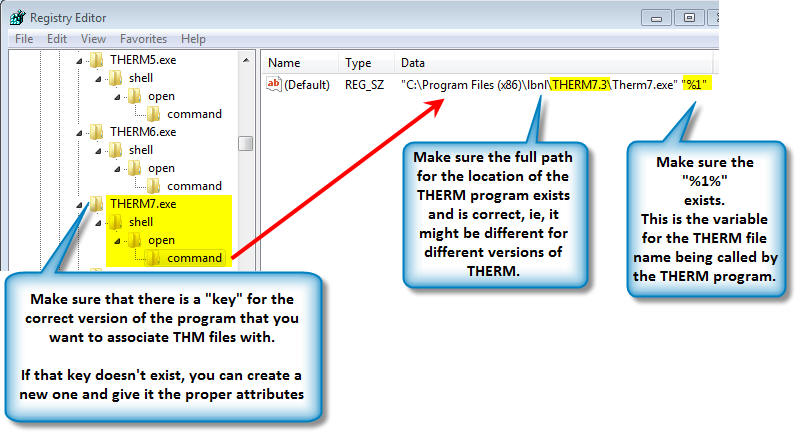Click the REG_SZ type cell
The image size is (800, 436).
point(364,85)
